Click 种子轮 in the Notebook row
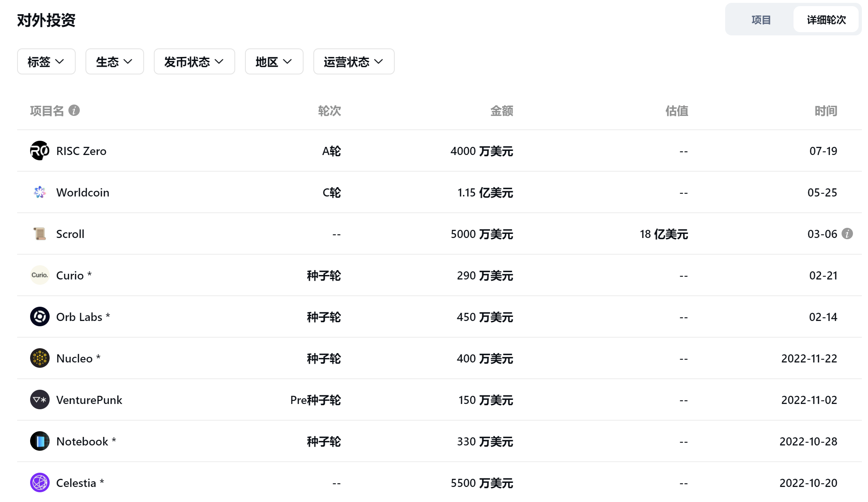The height and width of the screenshot is (502, 868). point(324,442)
